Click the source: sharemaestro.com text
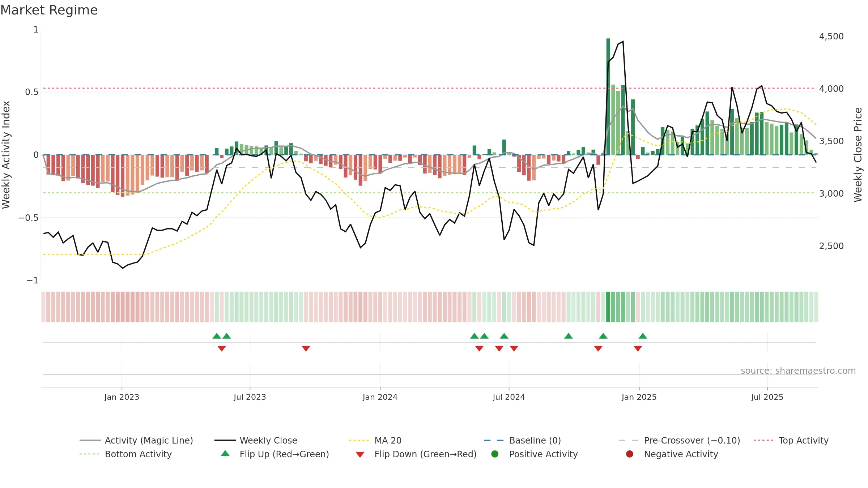The height and width of the screenshot is (488, 868). pyautogui.click(x=798, y=371)
